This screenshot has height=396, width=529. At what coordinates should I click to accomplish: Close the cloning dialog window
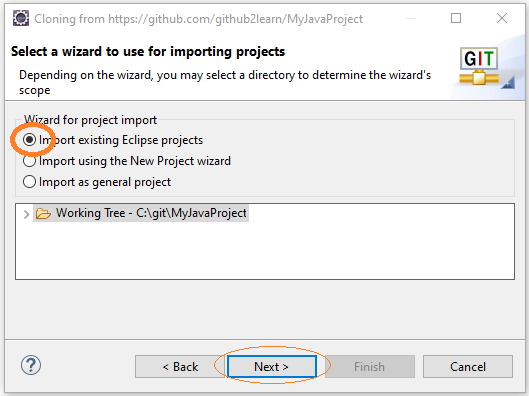pos(502,18)
